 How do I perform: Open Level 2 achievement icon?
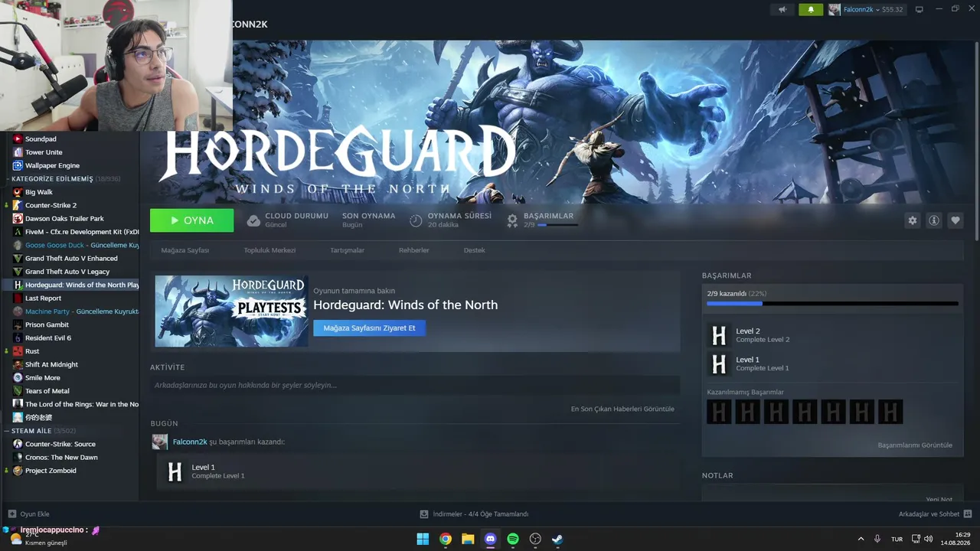pos(718,335)
